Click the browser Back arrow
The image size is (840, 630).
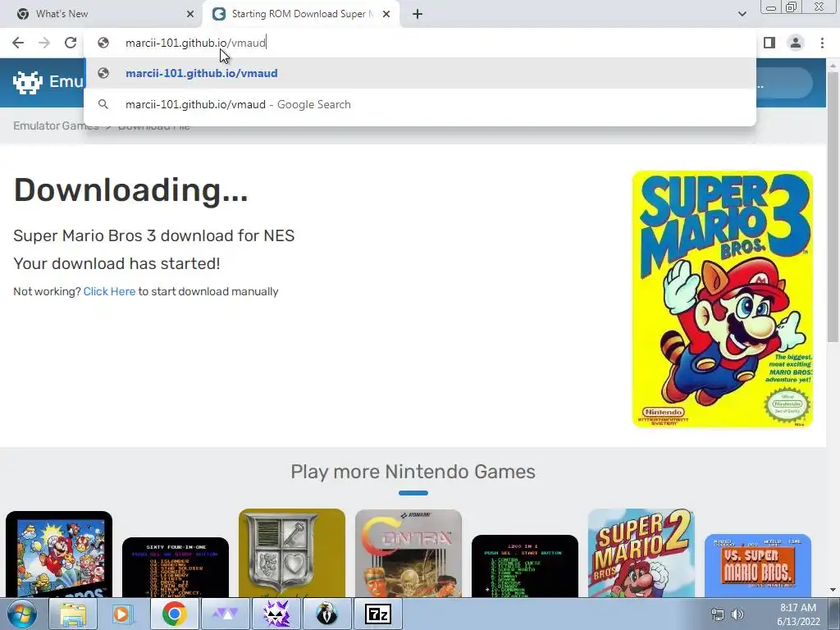pos(18,43)
